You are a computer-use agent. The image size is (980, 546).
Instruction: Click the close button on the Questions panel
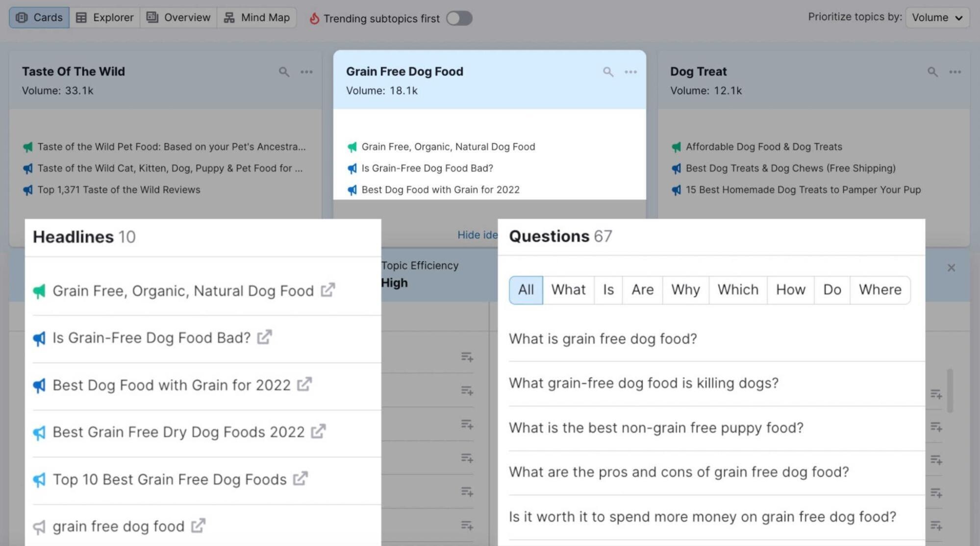[x=951, y=268]
